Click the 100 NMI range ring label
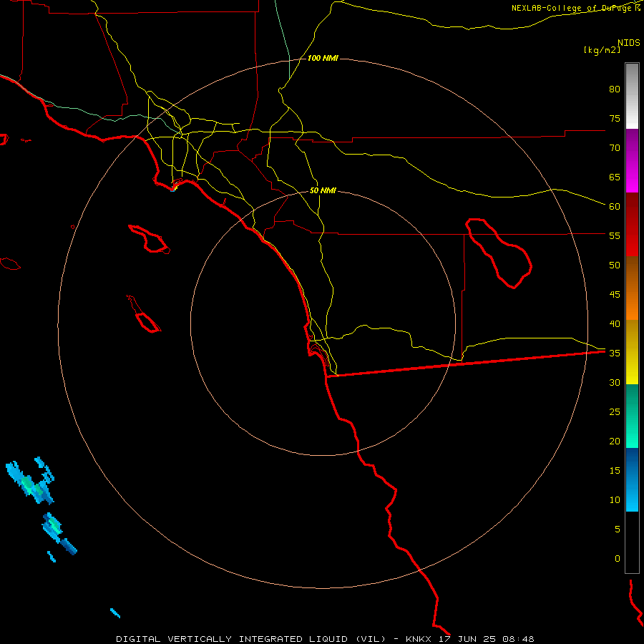Image resolution: width=644 pixels, height=644 pixels. click(x=323, y=59)
